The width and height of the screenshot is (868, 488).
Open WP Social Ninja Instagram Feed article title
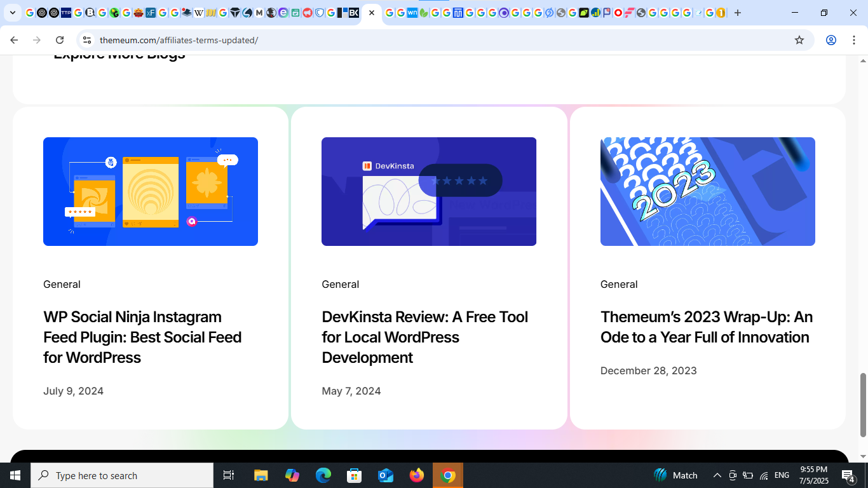(142, 337)
